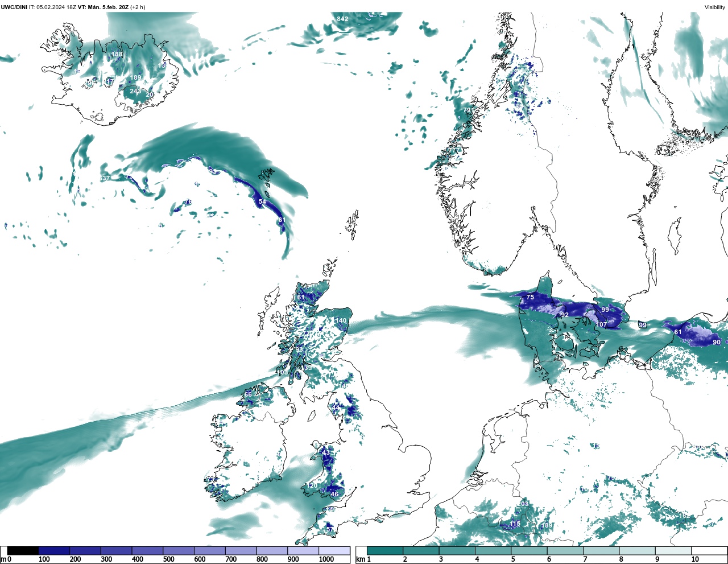Click the 4–5 km legend color segment
The width and height of the screenshot is (728, 564).
493,550
